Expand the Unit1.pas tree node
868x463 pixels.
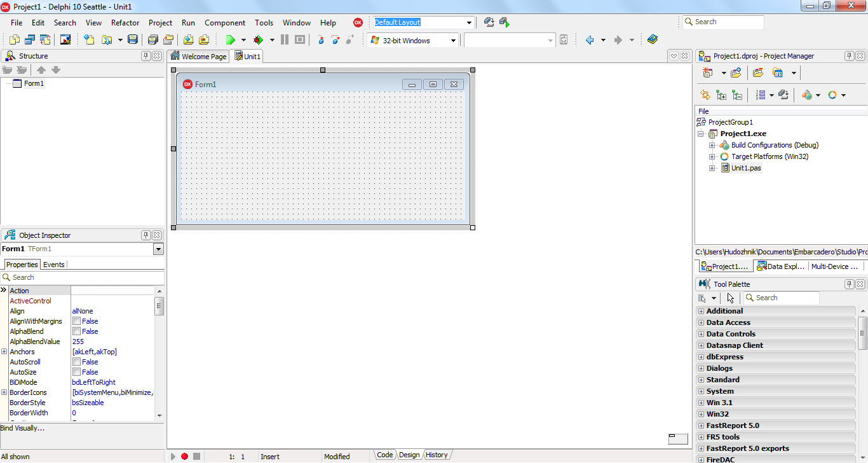point(712,168)
